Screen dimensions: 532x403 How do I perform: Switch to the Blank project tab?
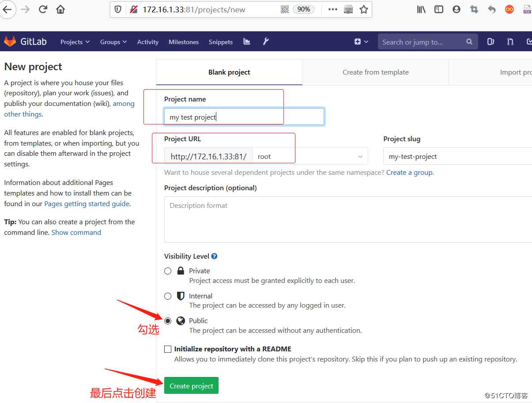pos(229,72)
